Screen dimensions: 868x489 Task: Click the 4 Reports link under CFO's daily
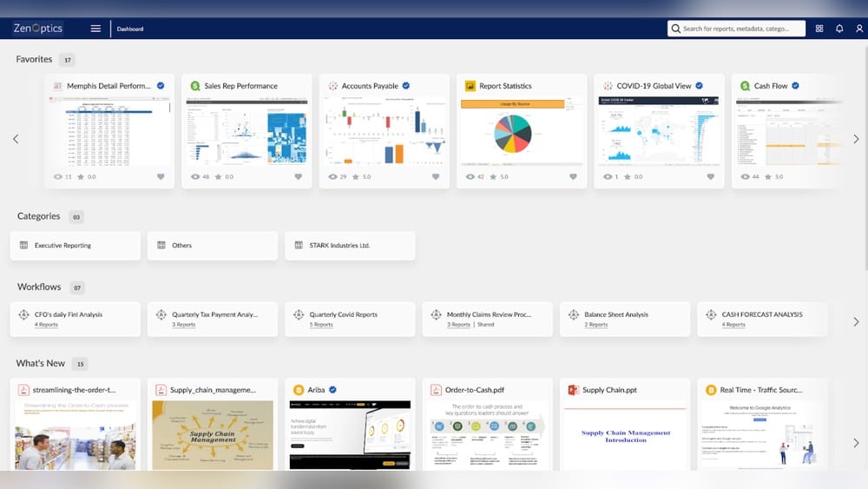[x=46, y=325]
